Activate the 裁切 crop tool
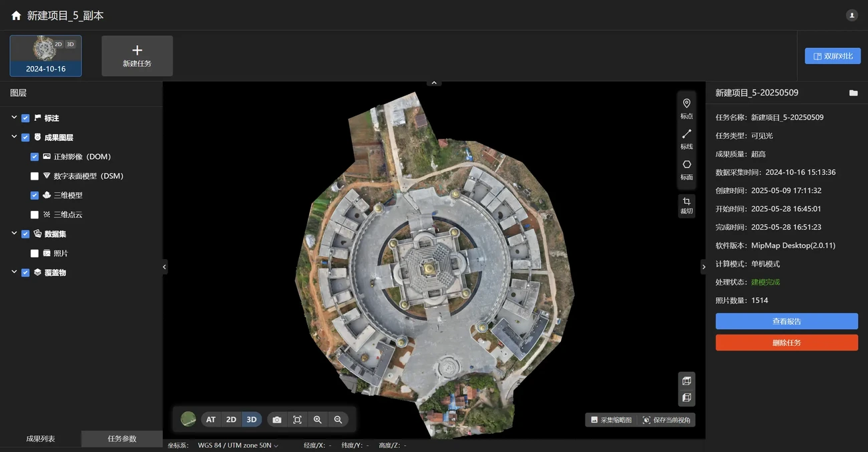Image resolution: width=868 pixels, height=452 pixels. [x=686, y=206]
